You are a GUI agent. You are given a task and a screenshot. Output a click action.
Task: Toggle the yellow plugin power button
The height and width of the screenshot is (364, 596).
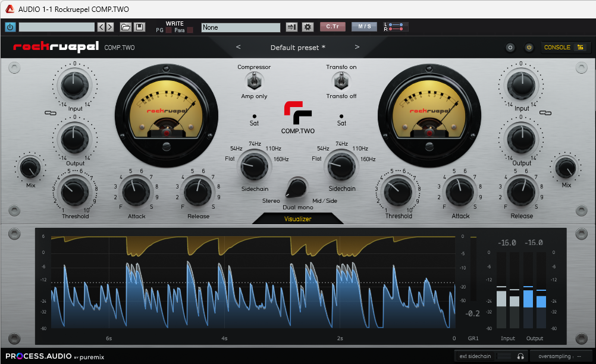(x=529, y=48)
